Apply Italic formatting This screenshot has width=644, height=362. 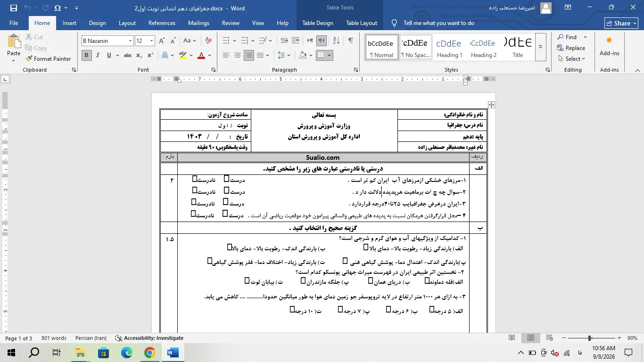click(x=98, y=55)
